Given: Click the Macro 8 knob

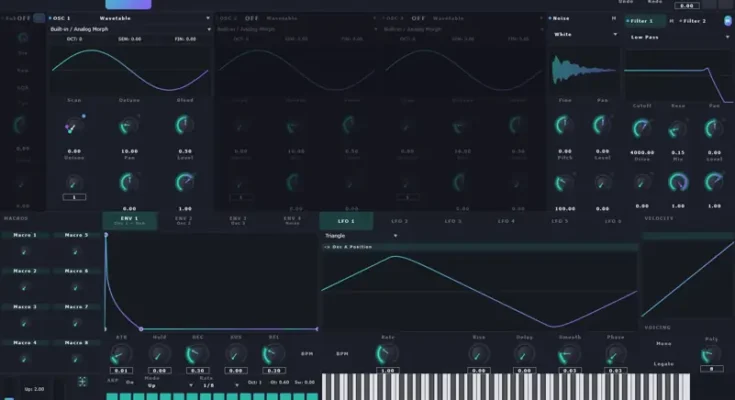Looking at the screenshot, I should click(75, 359).
